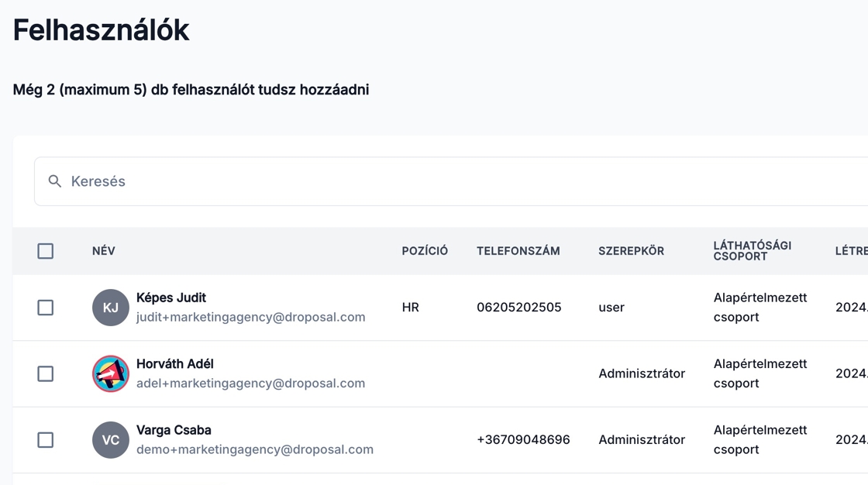This screenshot has height=485, width=868.
Task: Tick the Varga Csaba row checkbox
Action: 46,440
